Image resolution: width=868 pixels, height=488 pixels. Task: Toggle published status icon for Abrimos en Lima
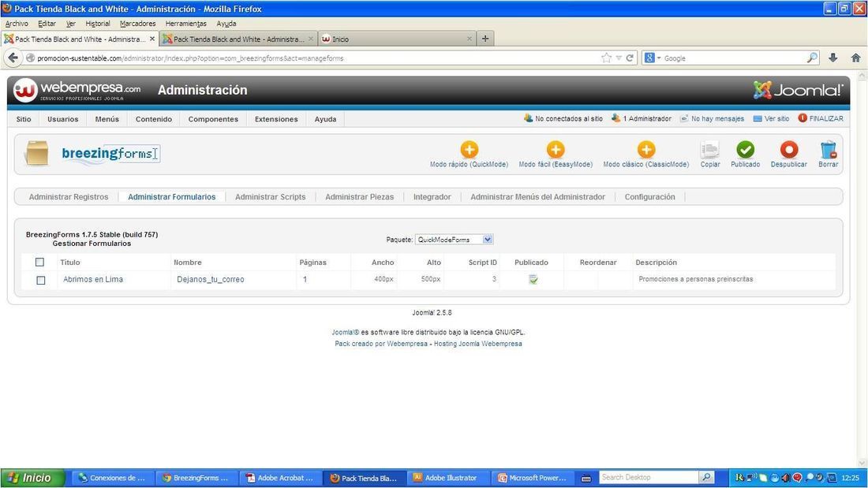point(533,279)
